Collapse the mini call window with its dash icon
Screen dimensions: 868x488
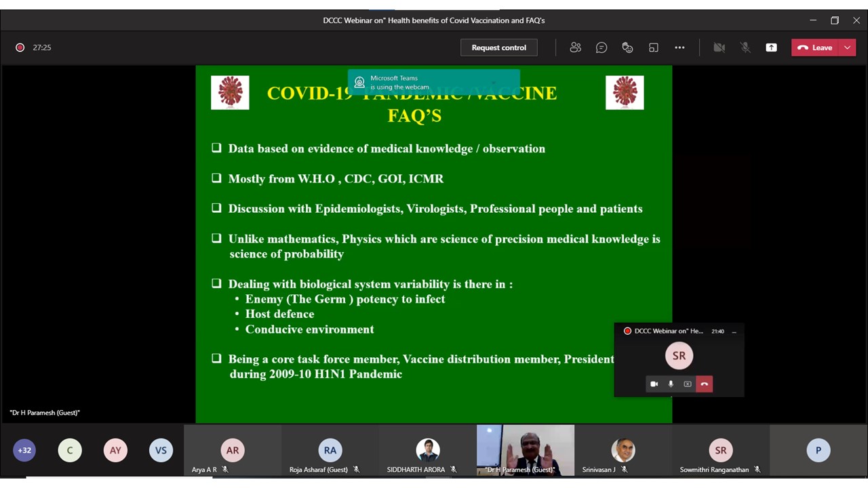(x=734, y=331)
